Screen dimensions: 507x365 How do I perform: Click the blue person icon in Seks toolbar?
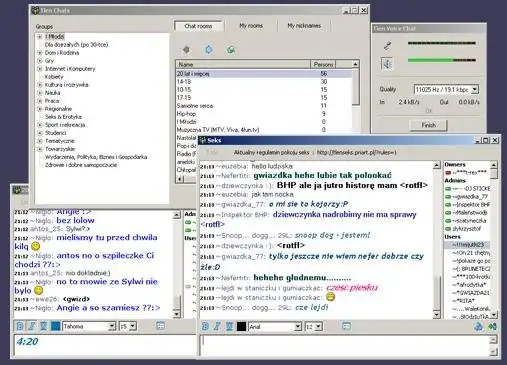click(479, 326)
